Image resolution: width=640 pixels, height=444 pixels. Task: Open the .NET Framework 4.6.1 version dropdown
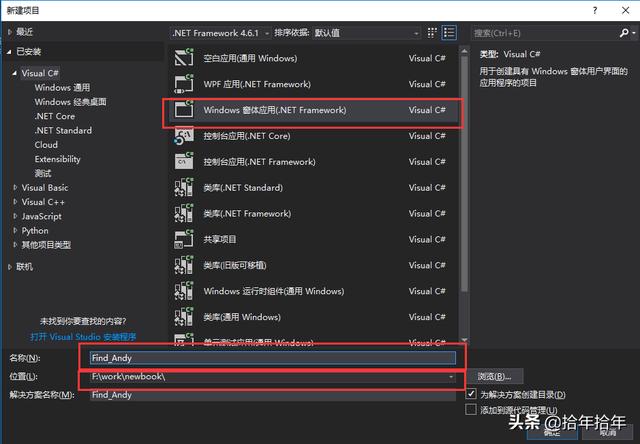click(x=221, y=33)
